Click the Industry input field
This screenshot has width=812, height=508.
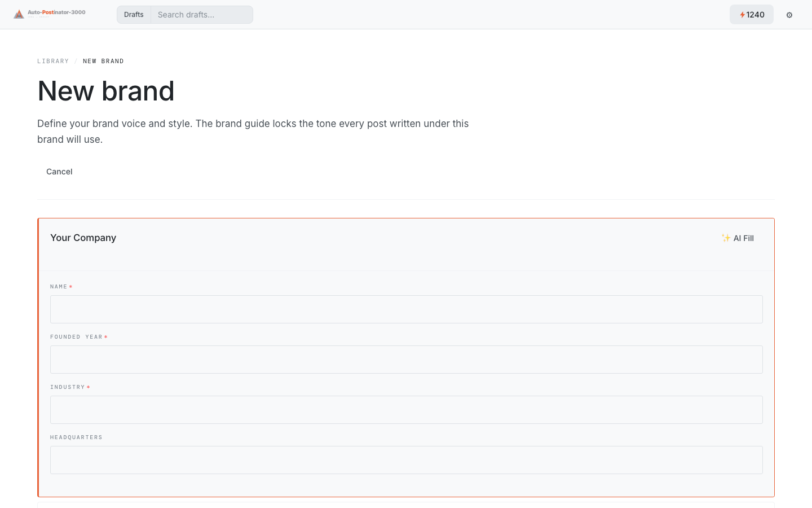[x=407, y=410]
